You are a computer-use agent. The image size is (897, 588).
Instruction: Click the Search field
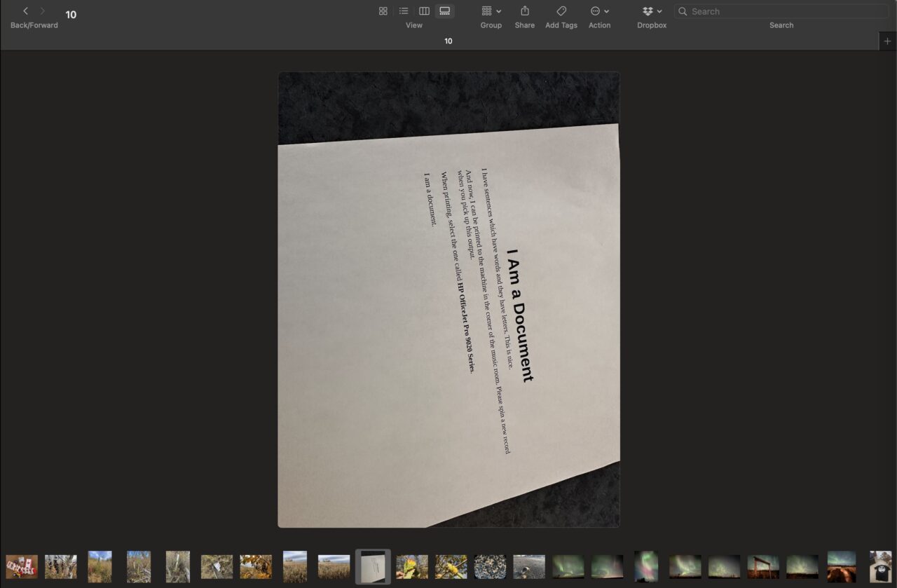(785, 11)
